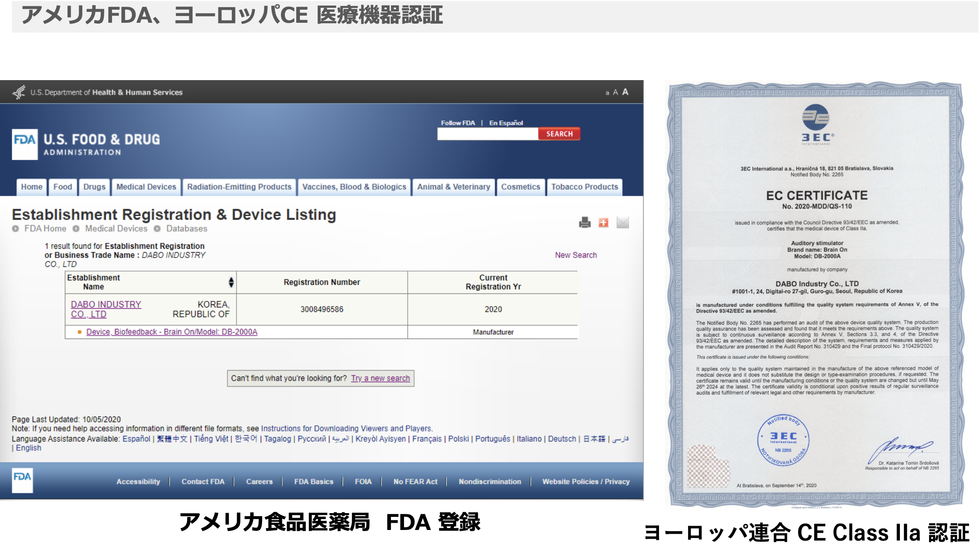The width and height of the screenshot is (980, 554).
Task: Click FDA Basics footer link
Action: [313, 481]
